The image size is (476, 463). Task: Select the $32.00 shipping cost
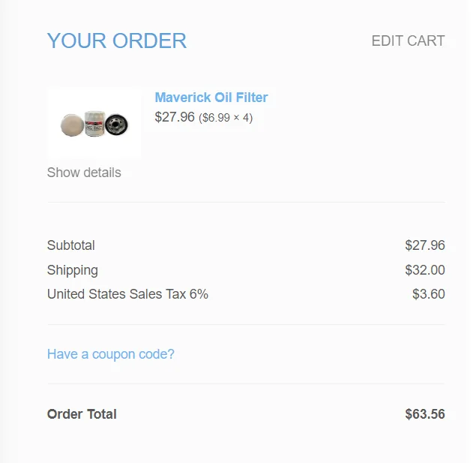click(425, 270)
